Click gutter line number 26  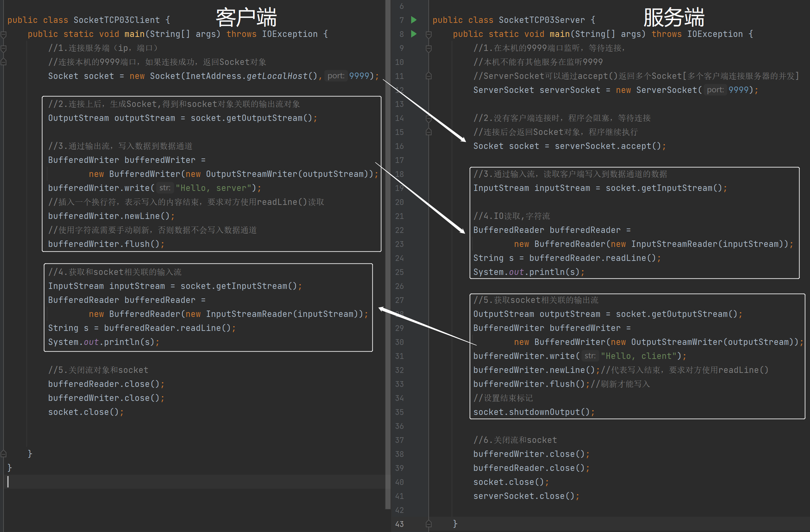[x=399, y=286]
